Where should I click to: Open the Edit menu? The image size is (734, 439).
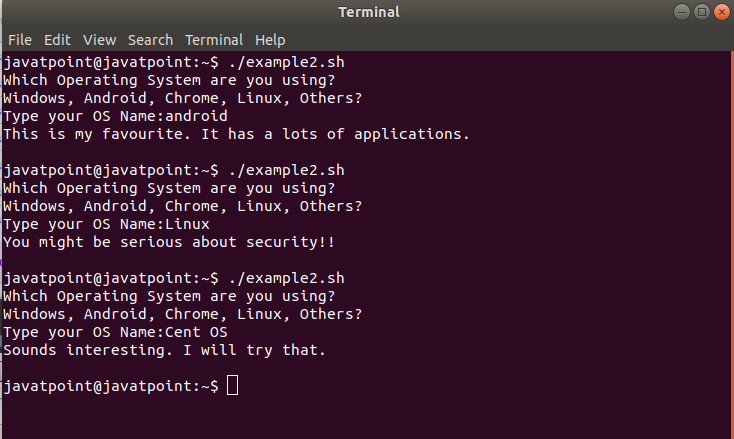coord(57,40)
